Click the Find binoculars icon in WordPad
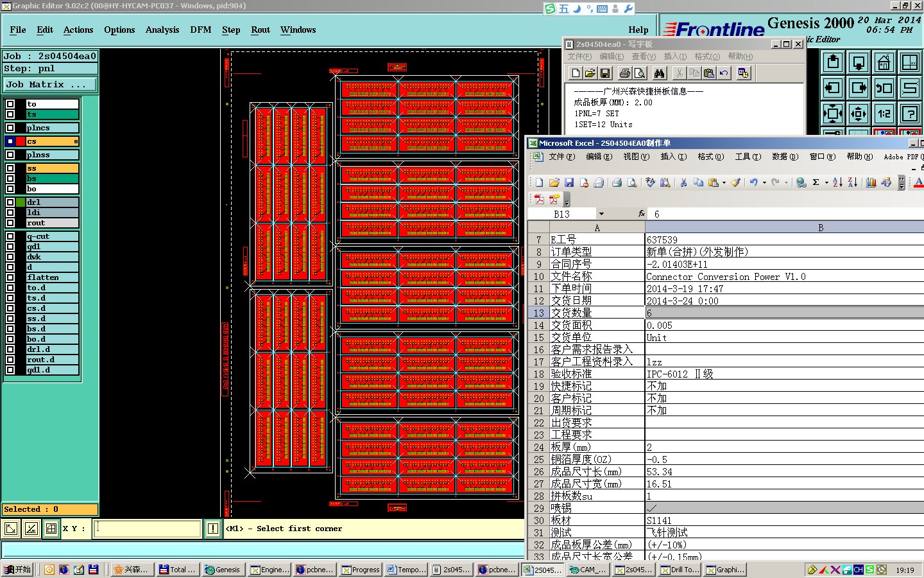 pyautogui.click(x=659, y=73)
